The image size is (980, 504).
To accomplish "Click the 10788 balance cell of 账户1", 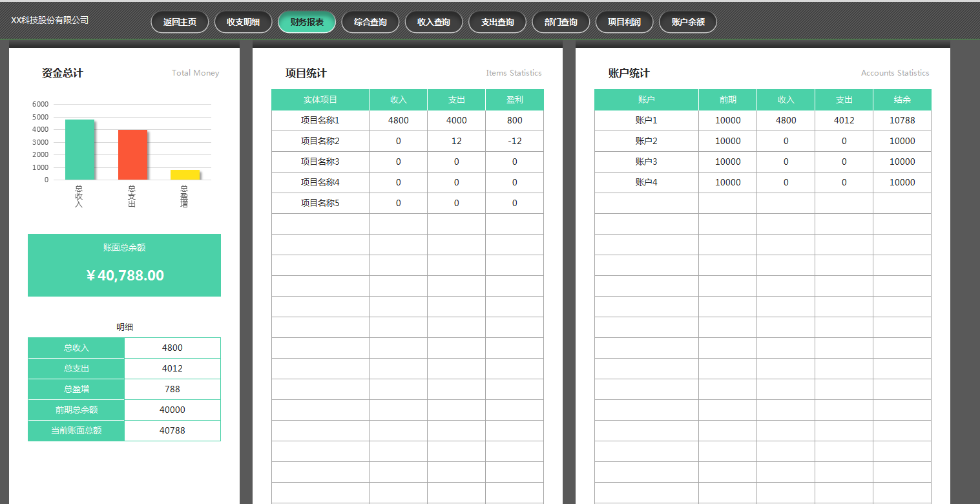I will [902, 120].
